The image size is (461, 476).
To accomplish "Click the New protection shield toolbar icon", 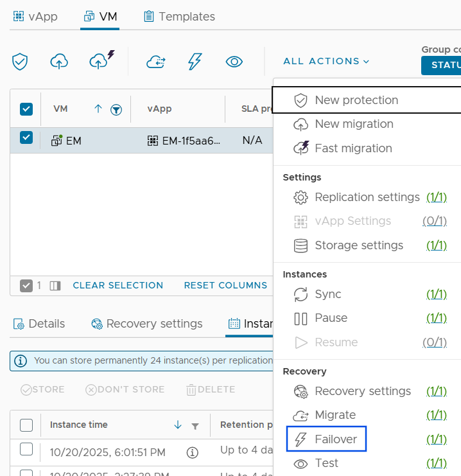I will coord(21,62).
